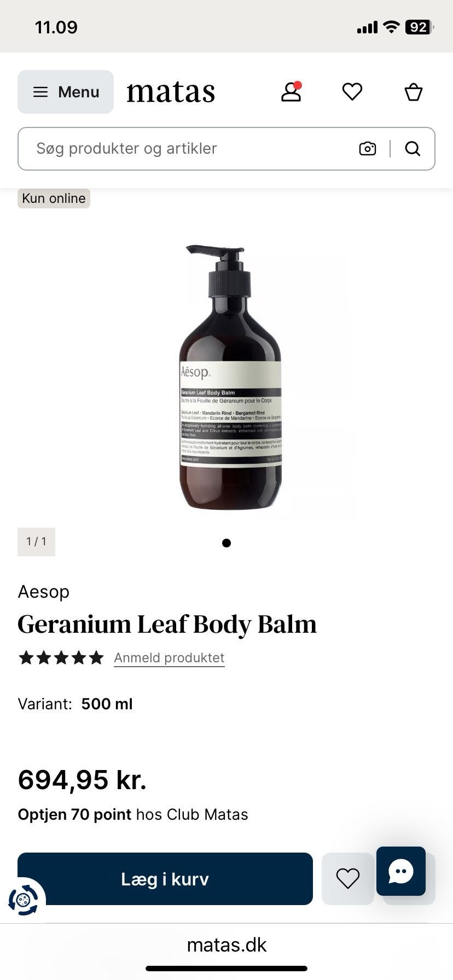The height and width of the screenshot is (980, 453).
Task: Tap the Aesop bottle product image
Action: (230, 377)
